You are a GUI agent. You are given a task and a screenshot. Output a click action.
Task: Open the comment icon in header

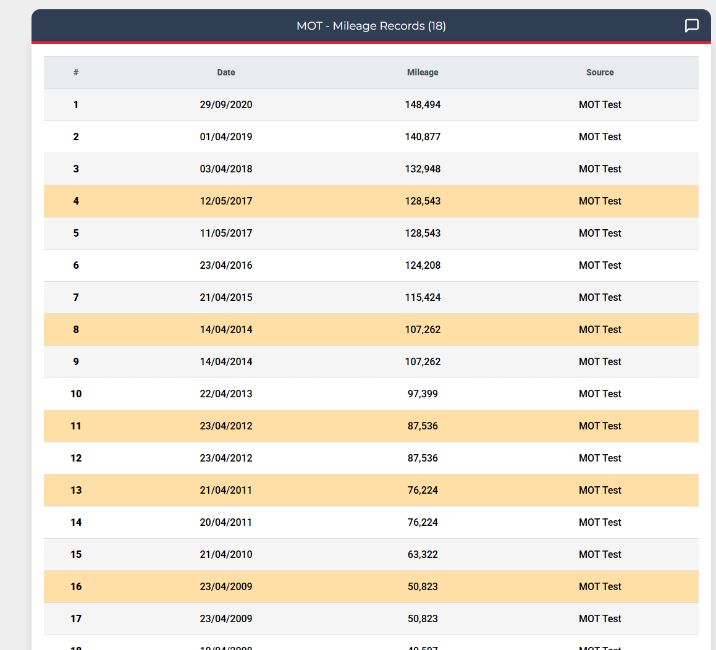[x=692, y=26]
